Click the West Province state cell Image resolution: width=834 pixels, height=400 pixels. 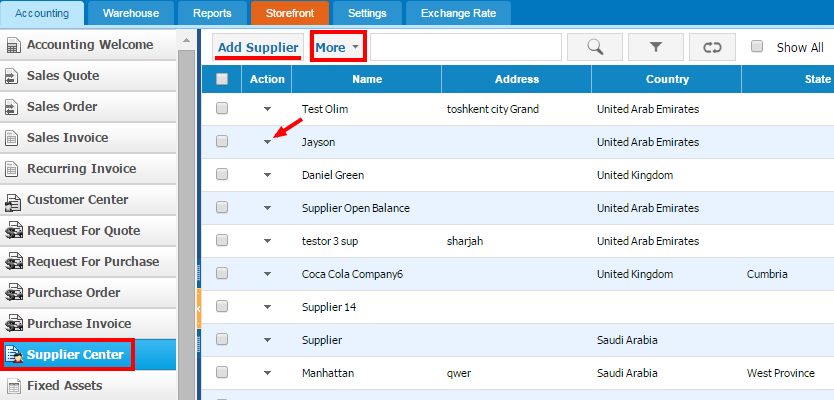pos(780,373)
